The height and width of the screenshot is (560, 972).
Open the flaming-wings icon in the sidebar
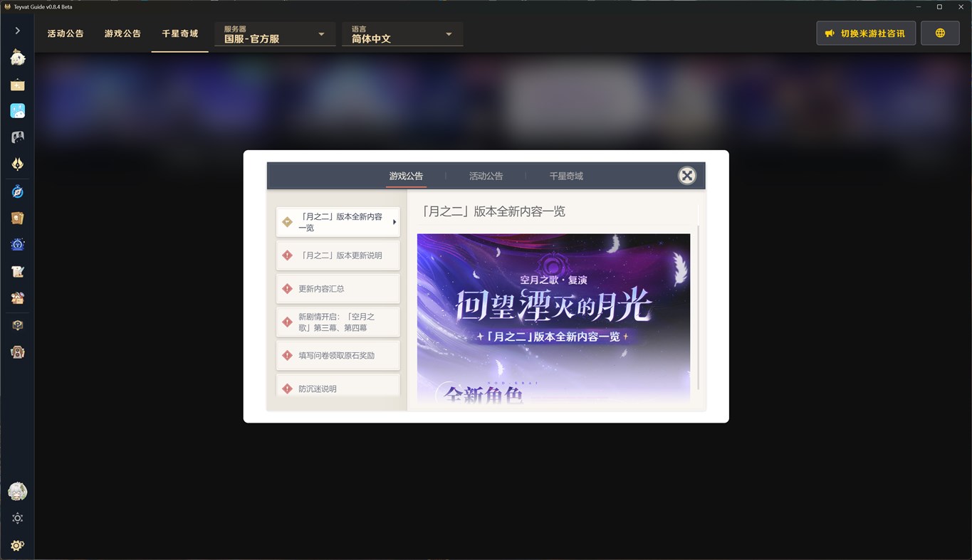pos(17,164)
